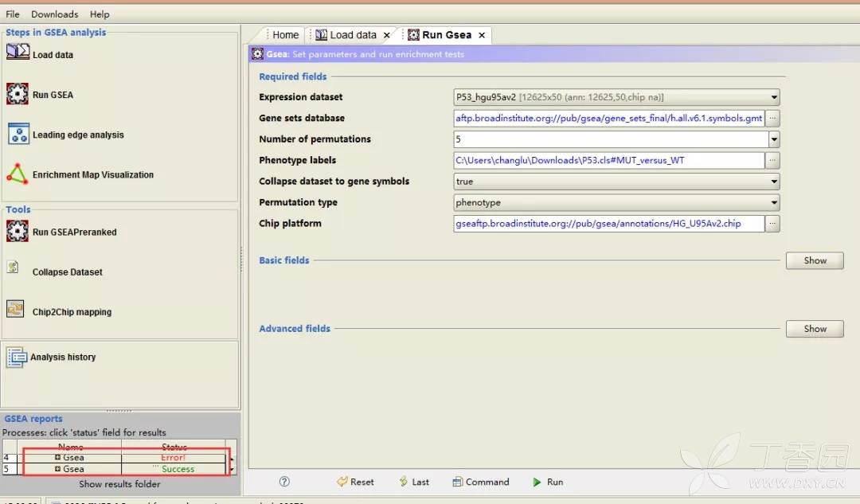Image resolution: width=860 pixels, height=504 pixels.
Task: Open the Number of permutations dropdown arrow
Action: [774, 139]
